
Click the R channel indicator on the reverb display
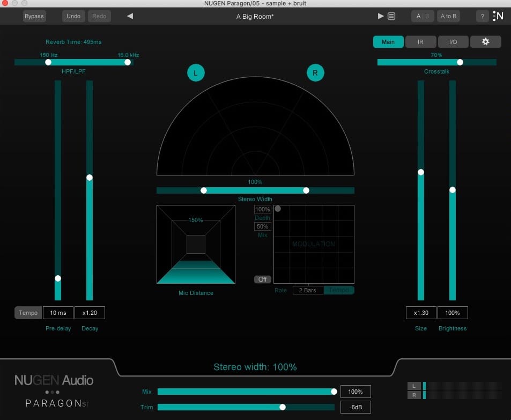[x=315, y=72]
